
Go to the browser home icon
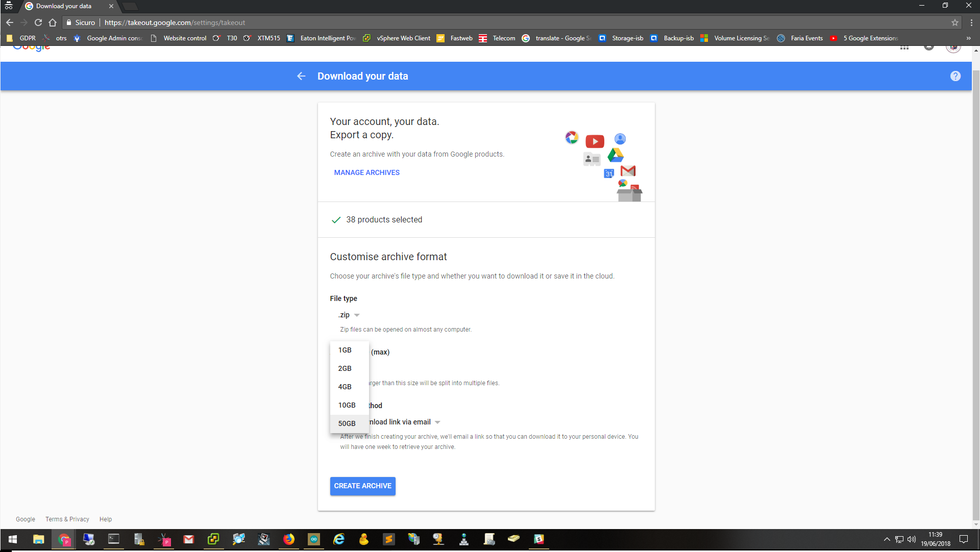point(53,22)
